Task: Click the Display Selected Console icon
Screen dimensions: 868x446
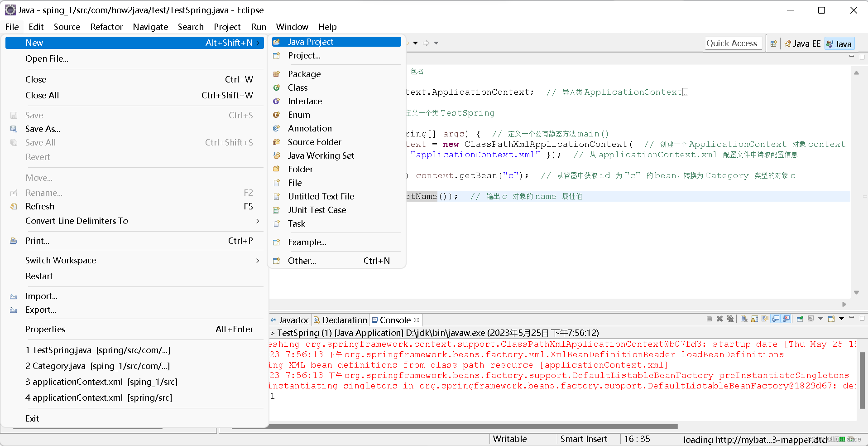Action: (810, 319)
